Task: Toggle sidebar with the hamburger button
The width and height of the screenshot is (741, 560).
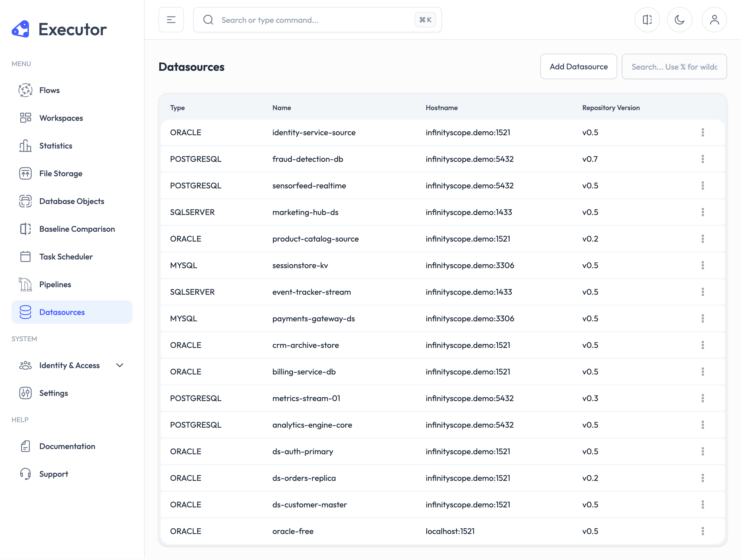Action: coord(171,20)
